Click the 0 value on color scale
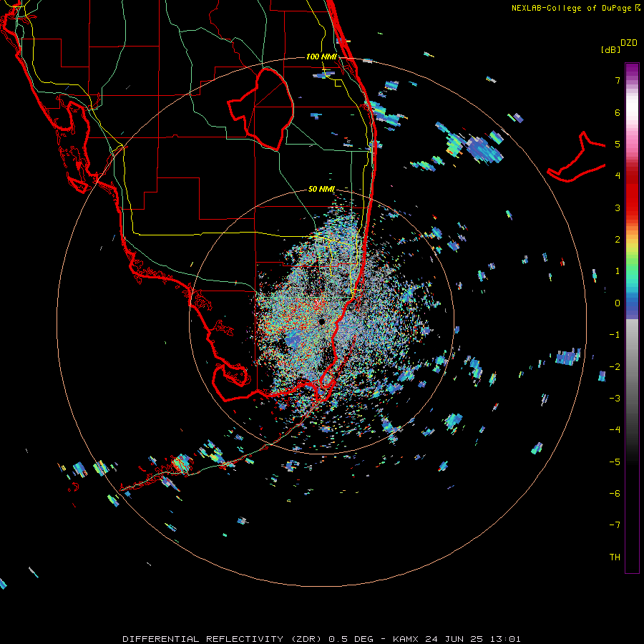Screen dimensions: 644x644 tap(618, 303)
